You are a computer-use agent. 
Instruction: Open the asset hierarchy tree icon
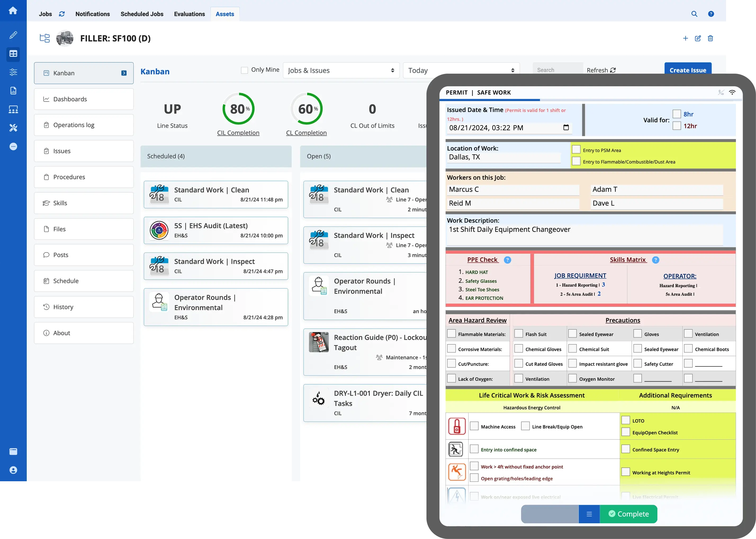click(45, 38)
